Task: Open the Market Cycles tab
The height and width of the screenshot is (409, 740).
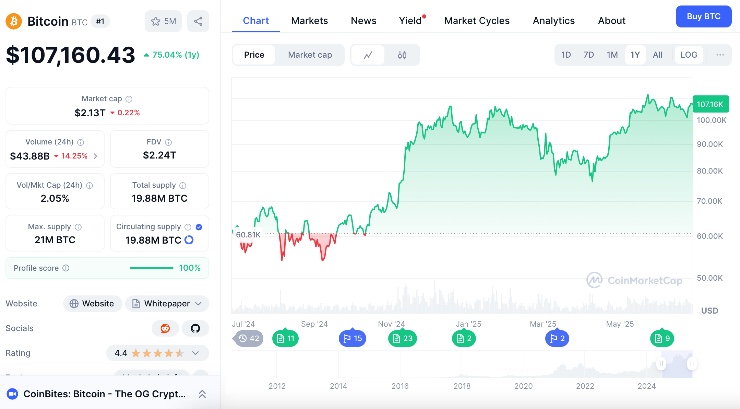Action: point(477,21)
